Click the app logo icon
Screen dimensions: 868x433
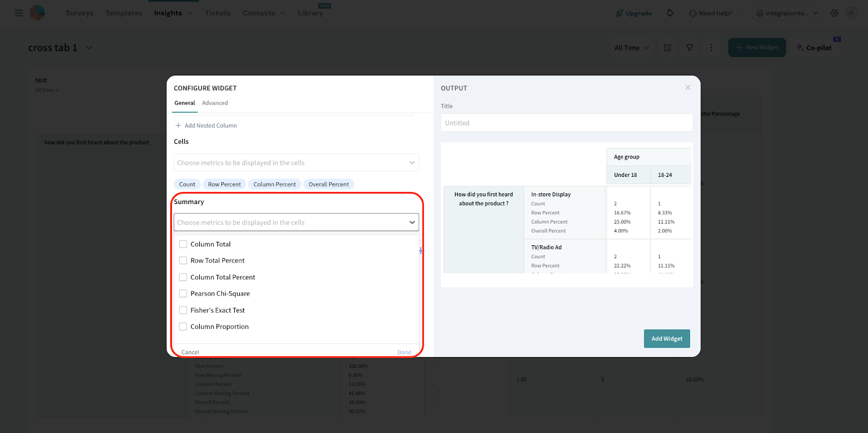coord(37,13)
